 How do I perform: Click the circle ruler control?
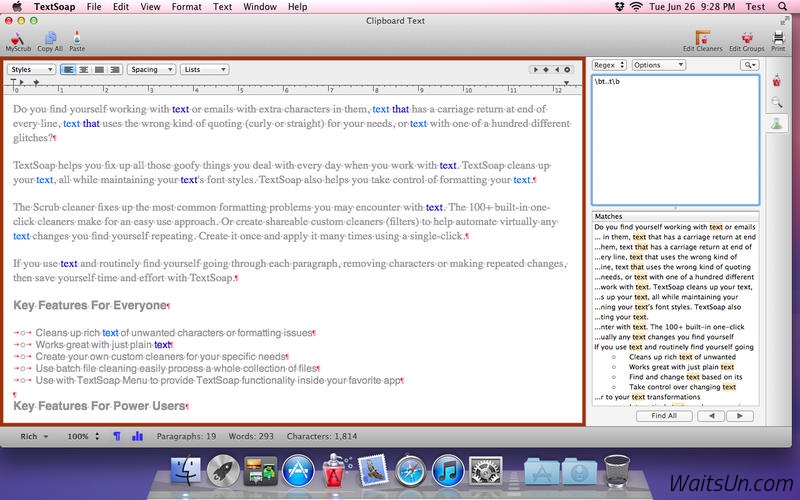pos(567,69)
